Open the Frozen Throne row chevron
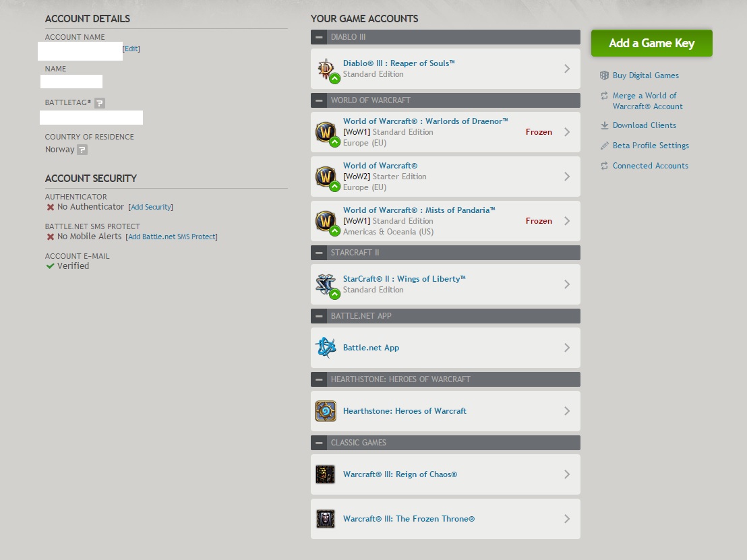The width and height of the screenshot is (747, 560). (567, 519)
